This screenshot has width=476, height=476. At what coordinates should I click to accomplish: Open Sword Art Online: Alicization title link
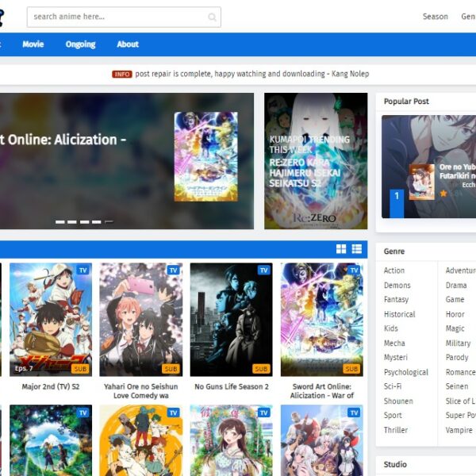tap(322, 391)
